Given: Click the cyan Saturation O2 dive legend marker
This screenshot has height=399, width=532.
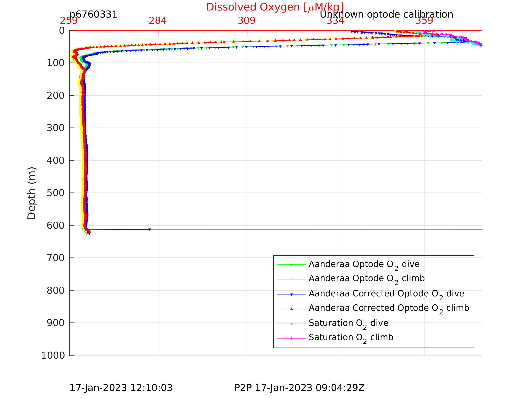Looking at the screenshot, I should 291,324.
